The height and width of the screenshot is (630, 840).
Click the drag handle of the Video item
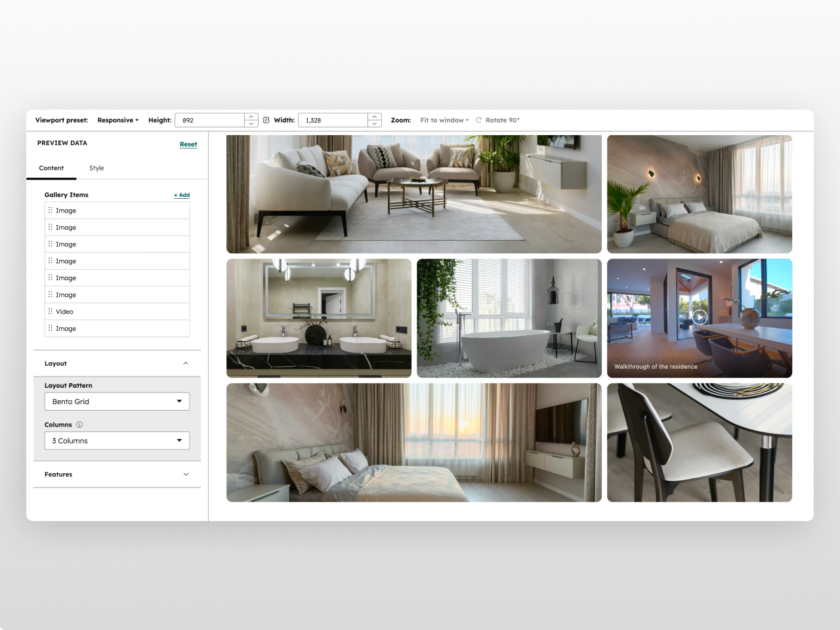51,311
